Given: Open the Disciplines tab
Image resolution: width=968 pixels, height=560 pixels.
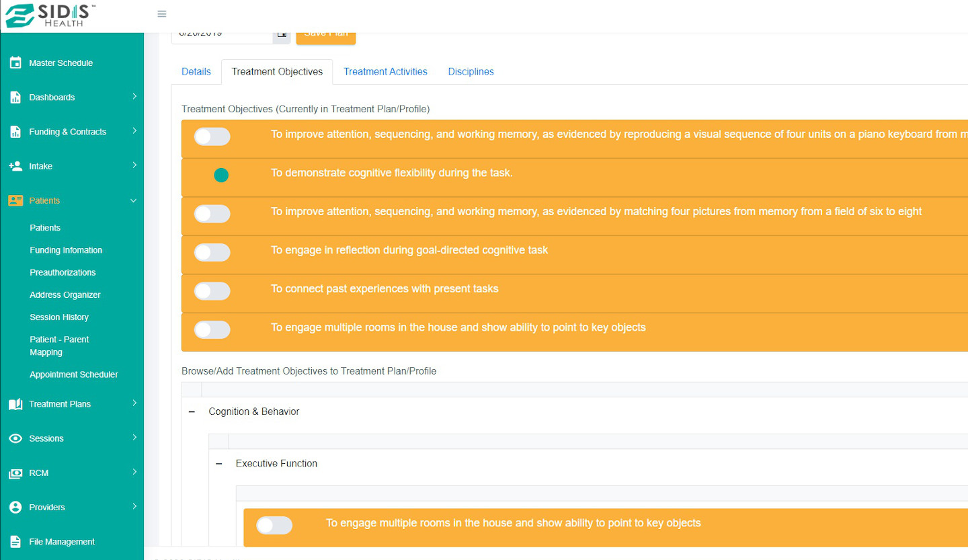Looking at the screenshot, I should pos(471,72).
